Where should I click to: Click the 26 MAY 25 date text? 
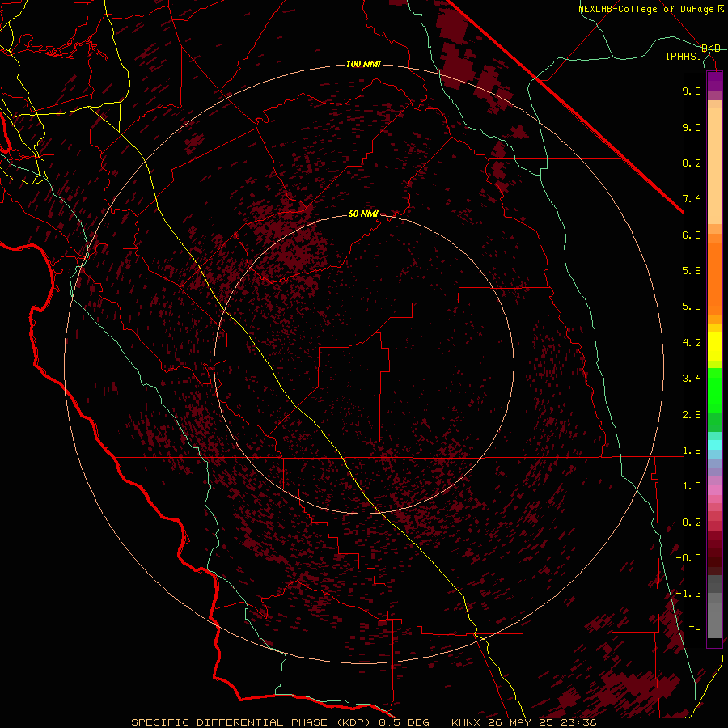tap(520, 722)
